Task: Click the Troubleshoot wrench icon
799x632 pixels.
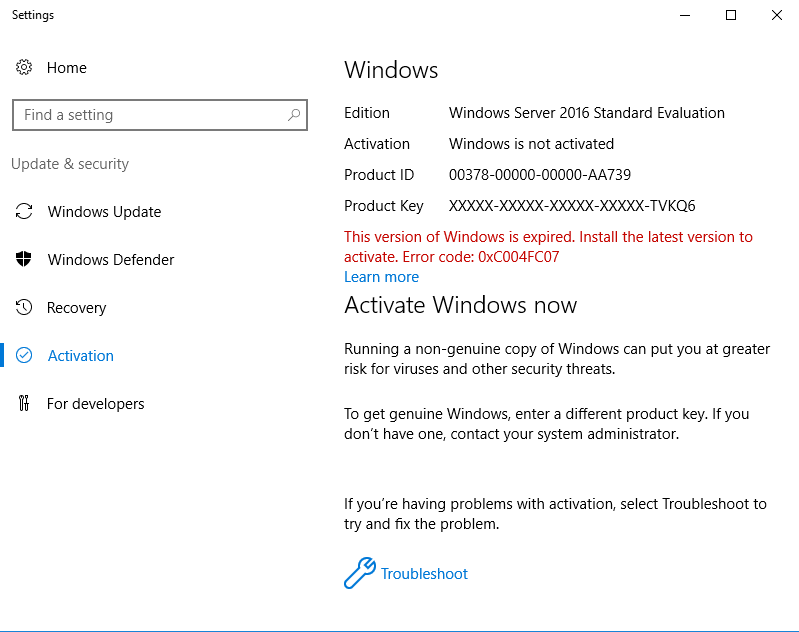Action: point(360,573)
